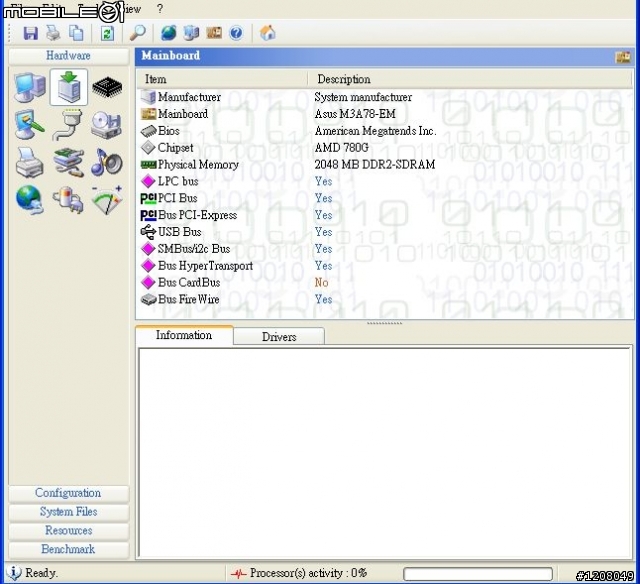Open the Disk drives icon
The image size is (640, 584).
(106, 125)
